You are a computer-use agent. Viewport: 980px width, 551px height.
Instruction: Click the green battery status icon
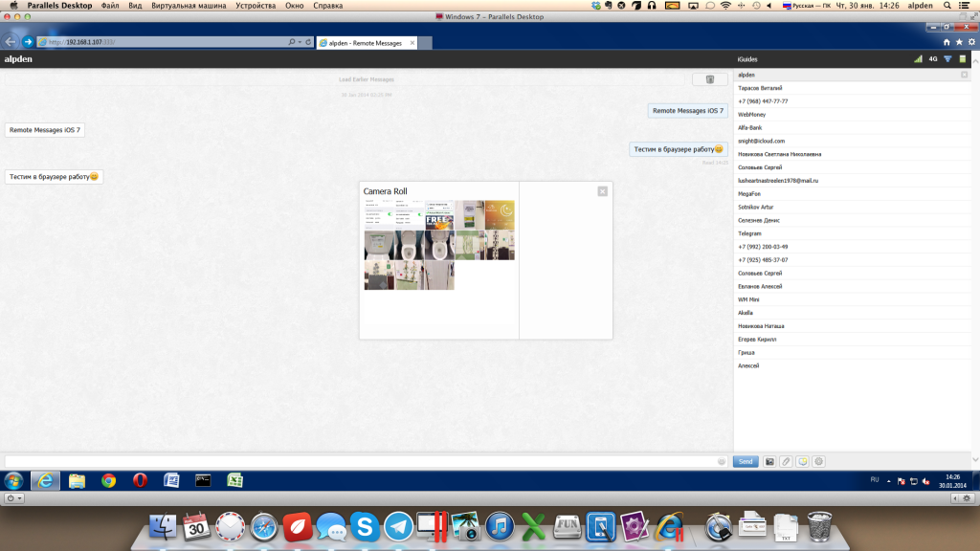tap(963, 59)
